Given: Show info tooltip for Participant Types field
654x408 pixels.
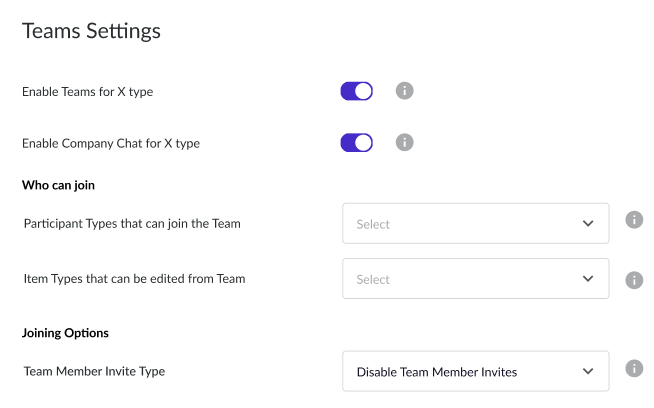Looking at the screenshot, I should click(x=634, y=219).
